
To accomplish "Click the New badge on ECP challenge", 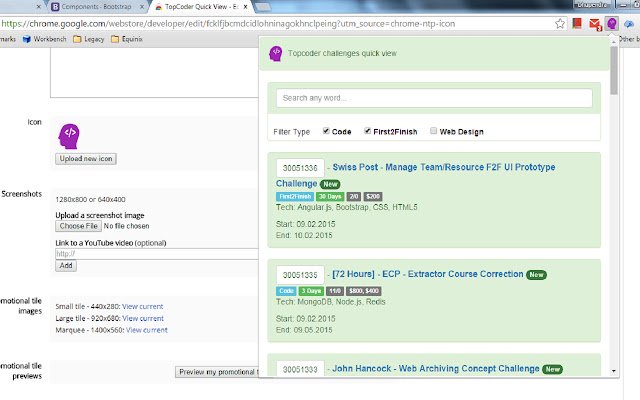I will (x=536, y=275).
